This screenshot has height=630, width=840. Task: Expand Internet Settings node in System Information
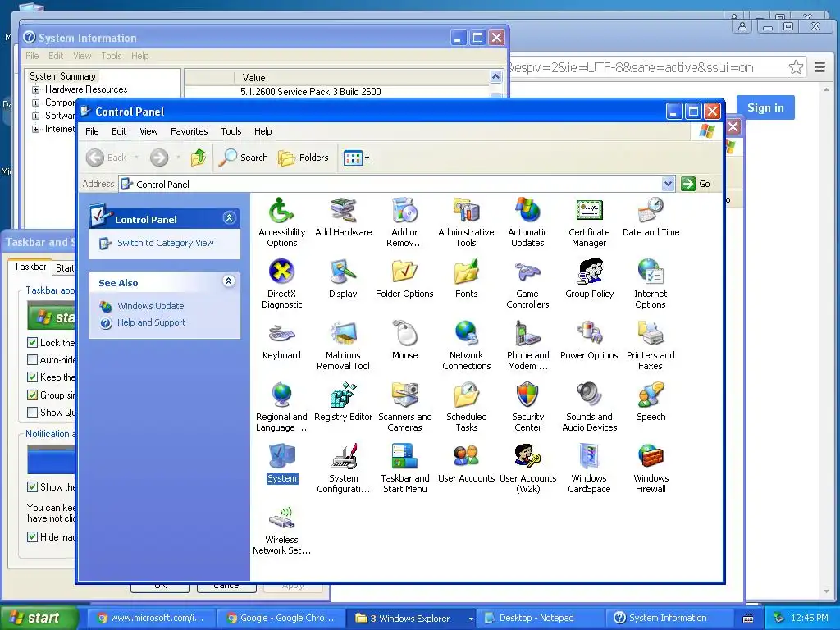[x=35, y=129]
